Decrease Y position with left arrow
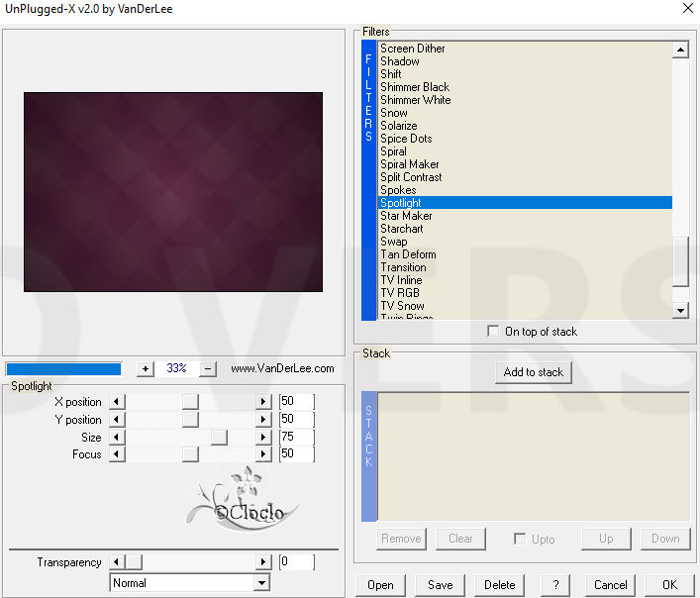The width and height of the screenshot is (700, 598). coord(117,420)
